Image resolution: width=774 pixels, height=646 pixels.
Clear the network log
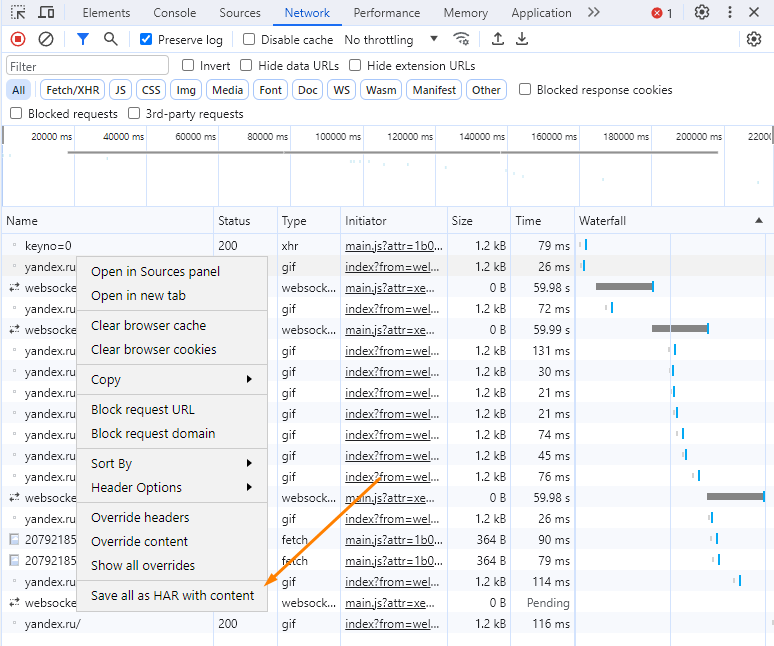(46, 39)
